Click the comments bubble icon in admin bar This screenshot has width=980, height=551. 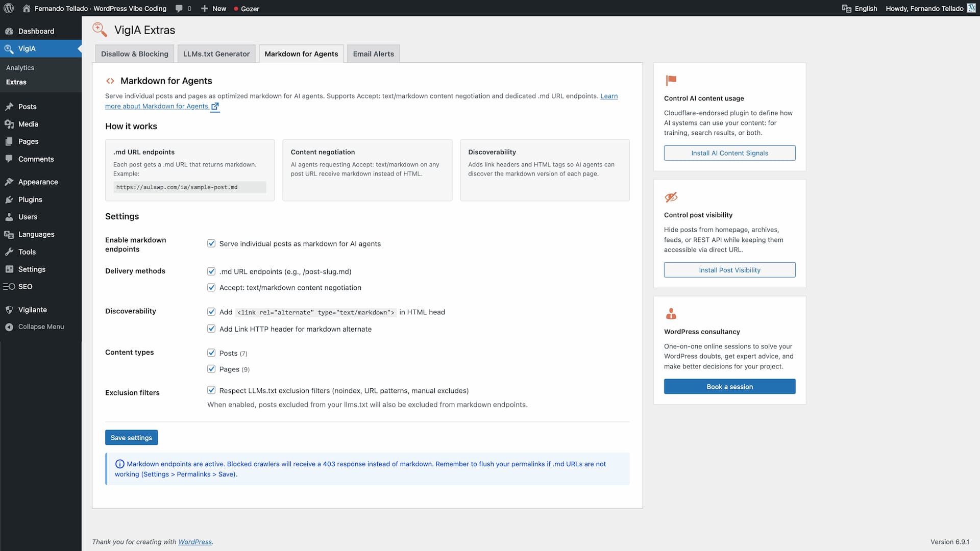coord(180,8)
